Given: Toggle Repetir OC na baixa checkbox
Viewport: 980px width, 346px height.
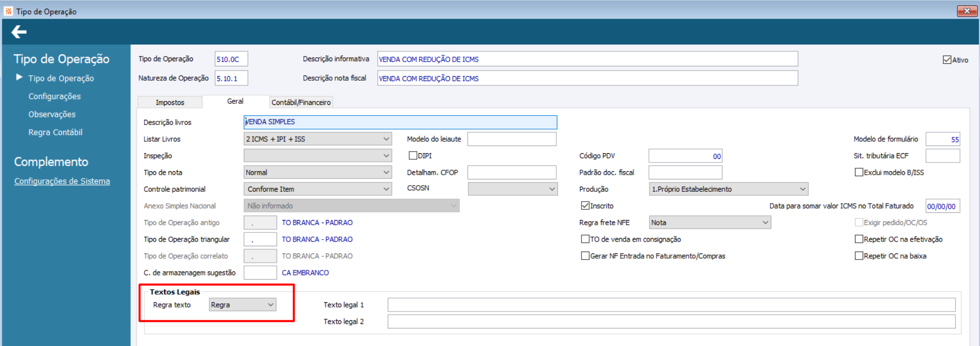Looking at the screenshot, I should [x=859, y=256].
